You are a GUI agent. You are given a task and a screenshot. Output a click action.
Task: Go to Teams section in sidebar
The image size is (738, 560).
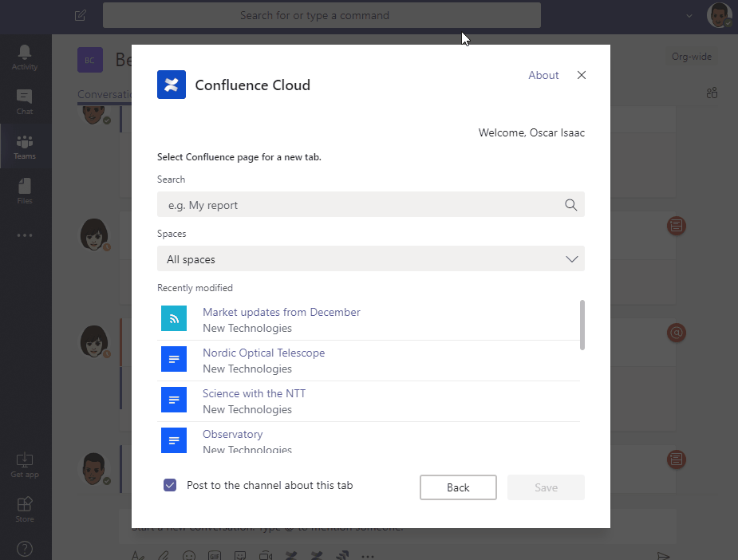(25, 147)
